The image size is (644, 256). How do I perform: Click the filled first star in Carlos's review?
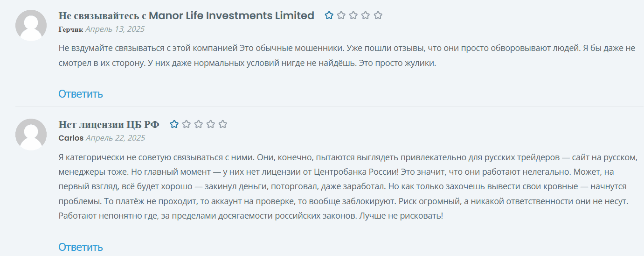(x=174, y=124)
